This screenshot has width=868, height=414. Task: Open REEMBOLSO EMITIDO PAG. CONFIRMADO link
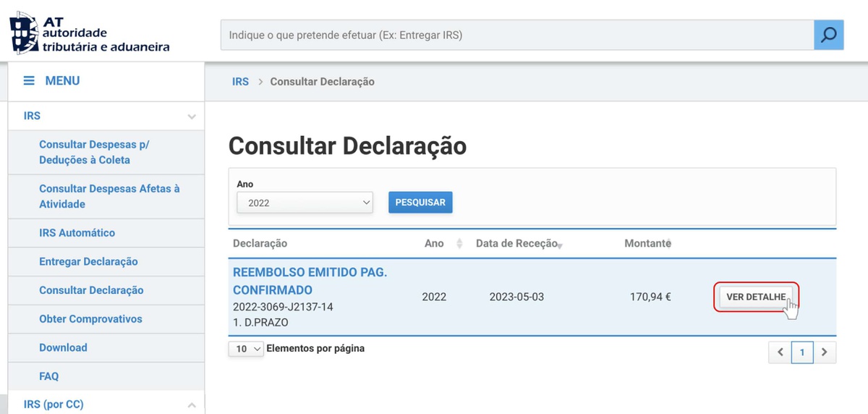(x=310, y=281)
